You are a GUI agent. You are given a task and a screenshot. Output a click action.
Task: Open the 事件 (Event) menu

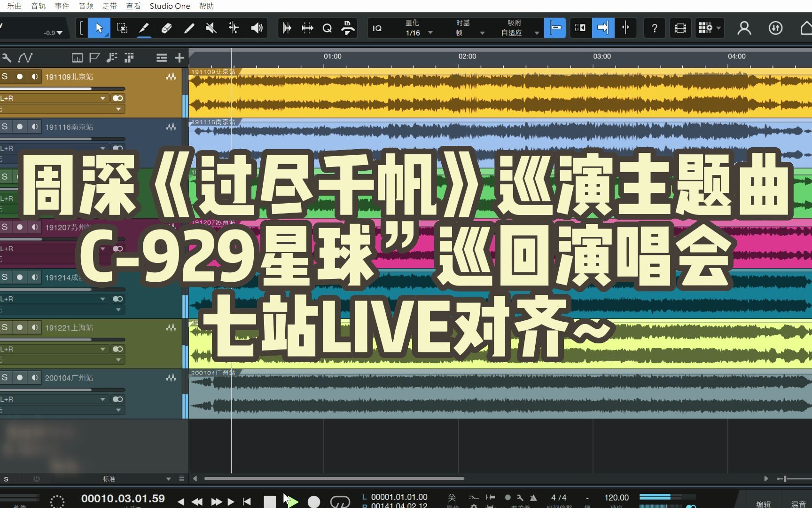click(x=62, y=6)
